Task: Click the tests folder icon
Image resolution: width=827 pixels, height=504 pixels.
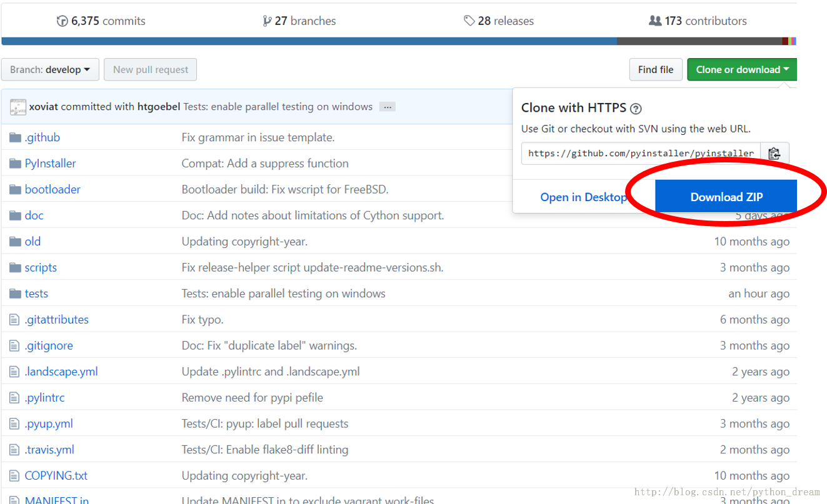Action: [16, 294]
